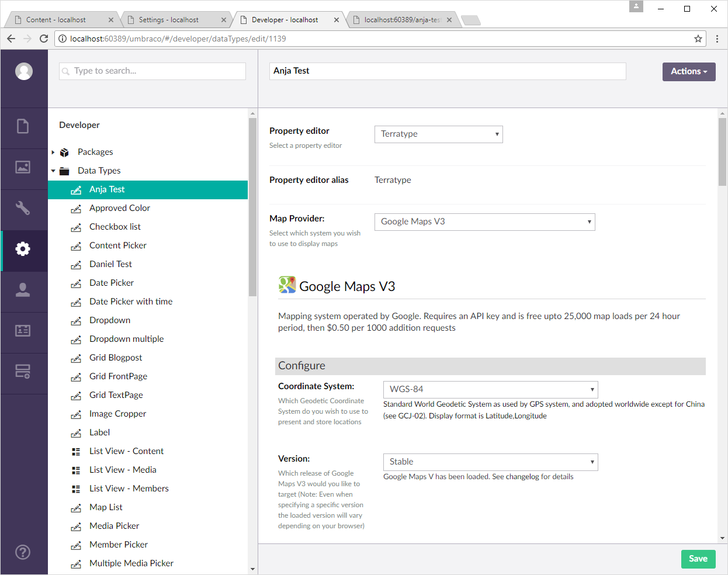Open the Members section icon
728x575 pixels.
23,331
